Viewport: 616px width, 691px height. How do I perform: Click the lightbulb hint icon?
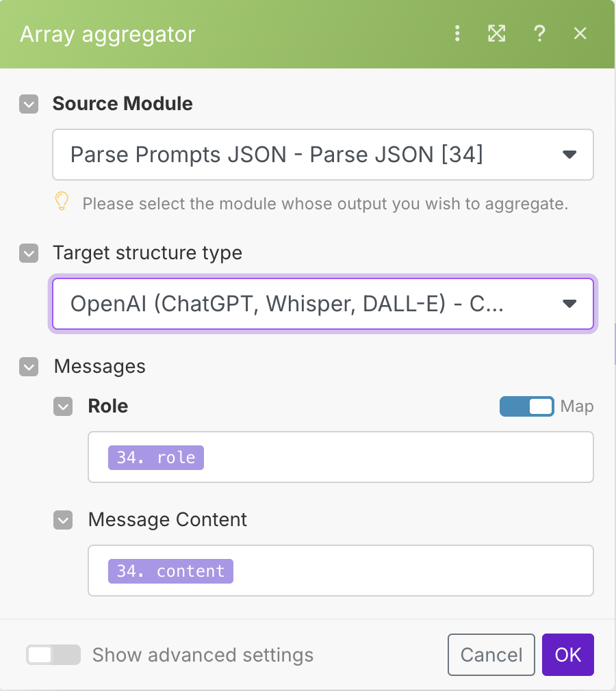pyautogui.click(x=62, y=203)
